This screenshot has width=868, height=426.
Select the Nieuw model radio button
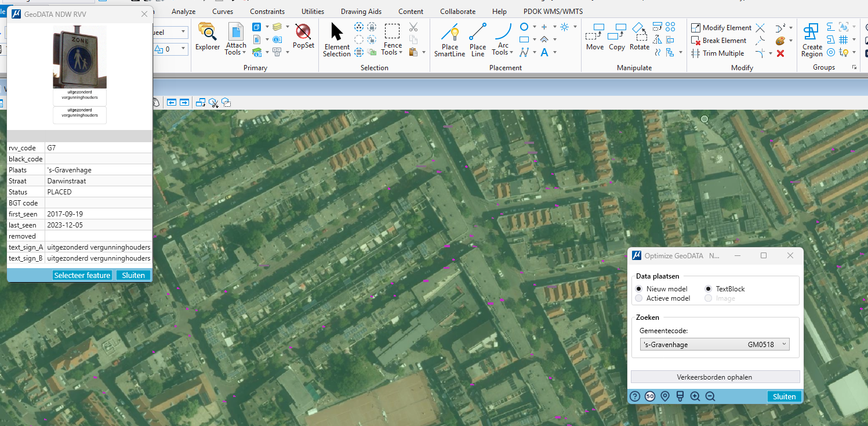point(639,289)
